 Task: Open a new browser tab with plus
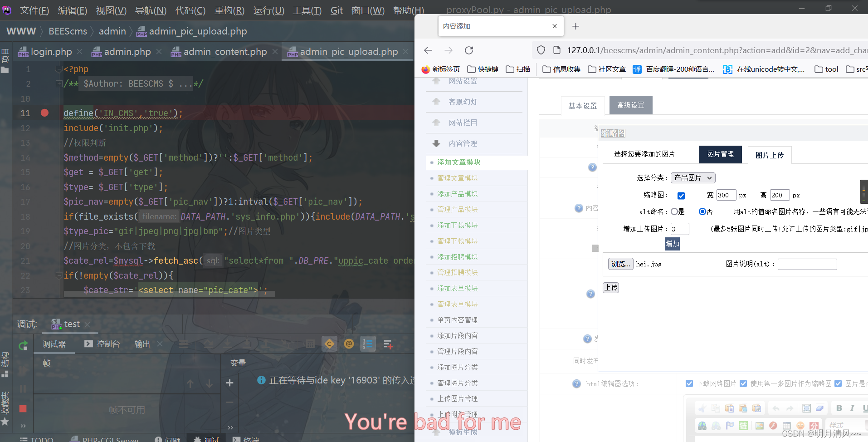[575, 26]
